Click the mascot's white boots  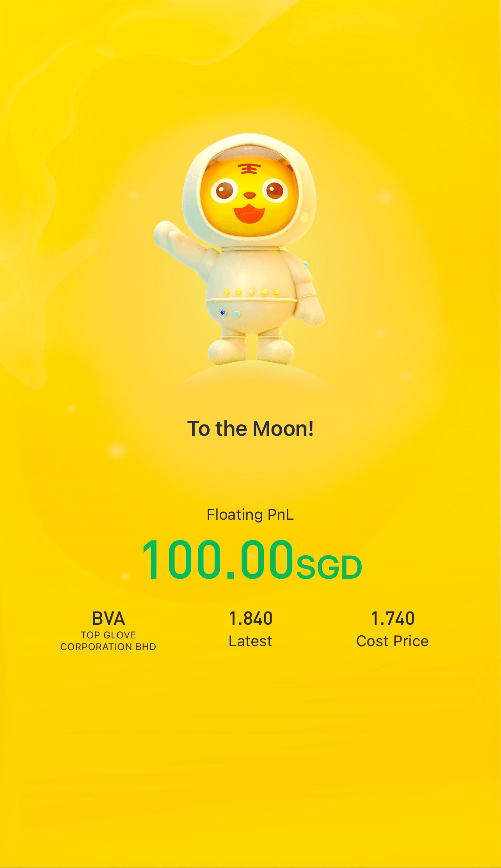point(250,350)
